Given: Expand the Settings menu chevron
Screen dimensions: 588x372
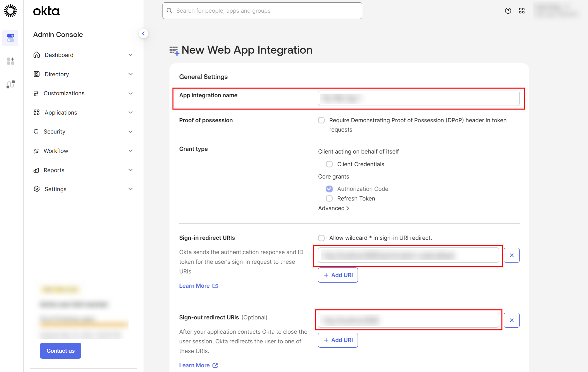Looking at the screenshot, I should click(131, 189).
